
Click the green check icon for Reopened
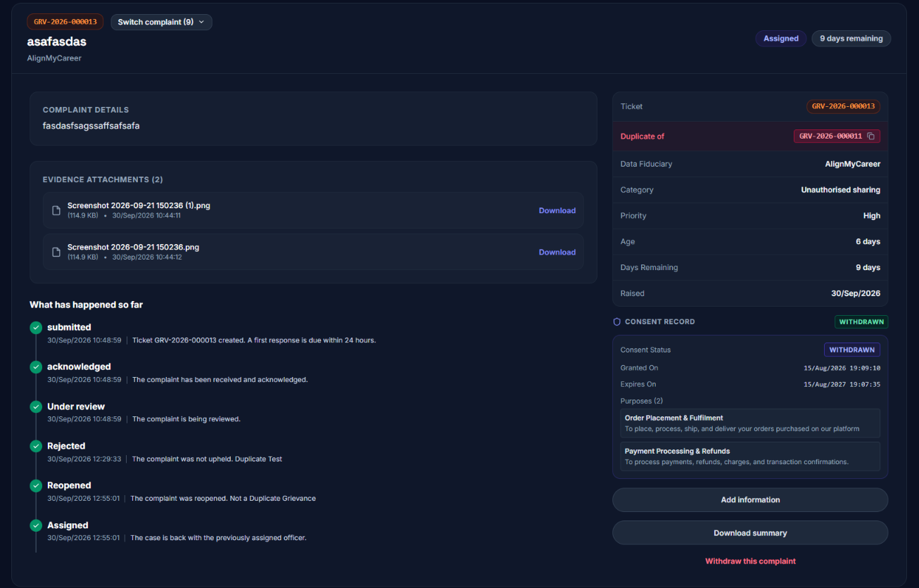[36, 485]
